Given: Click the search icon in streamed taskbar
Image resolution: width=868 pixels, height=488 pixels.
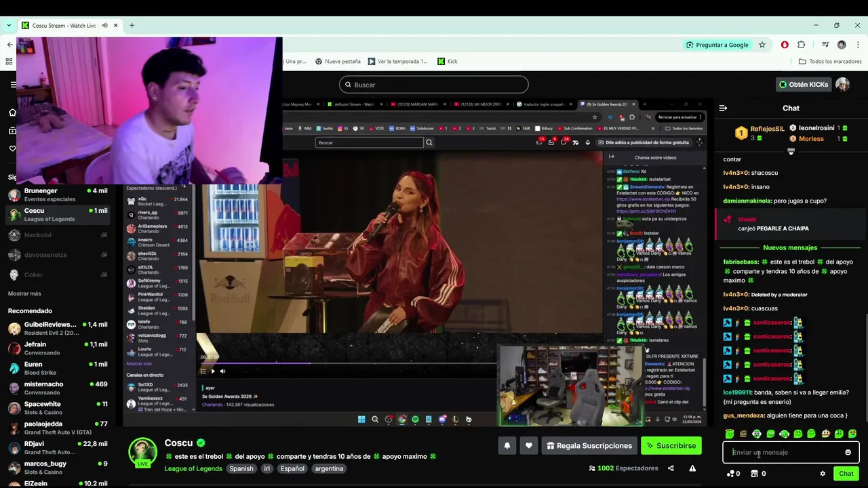Looking at the screenshot, I should pyautogui.click(x=375, y=420).
